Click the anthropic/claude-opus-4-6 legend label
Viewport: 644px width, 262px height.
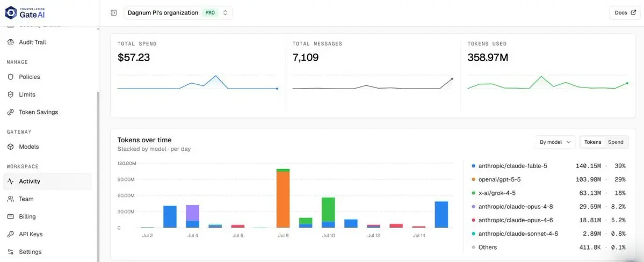point(516,220)
